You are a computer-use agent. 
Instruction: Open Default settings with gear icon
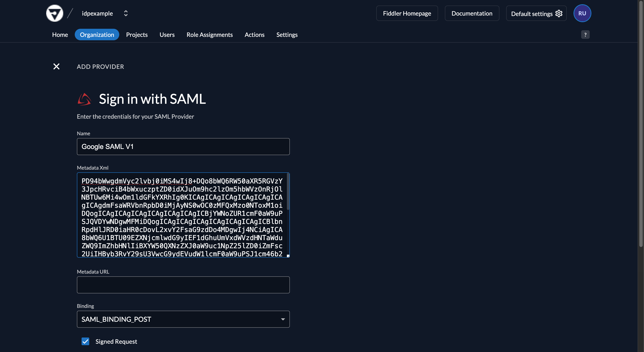coord(536,13)
